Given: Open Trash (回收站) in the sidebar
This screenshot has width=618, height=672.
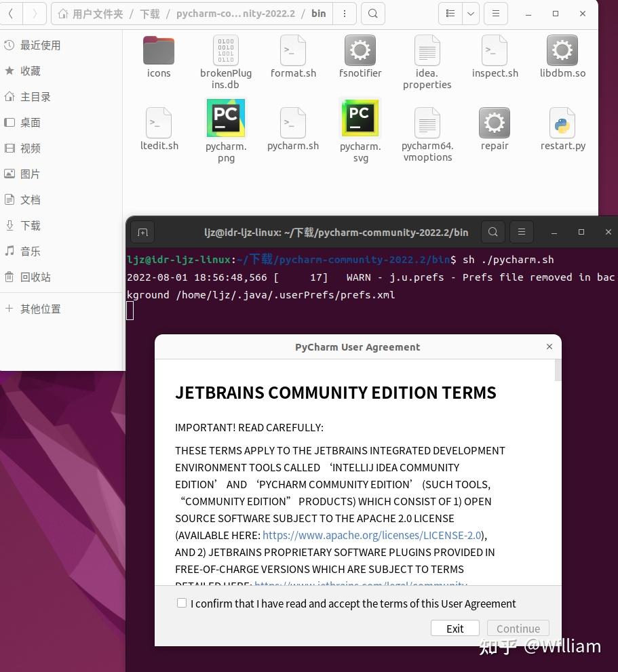Looking at the screenshot, I should point(61,277).
